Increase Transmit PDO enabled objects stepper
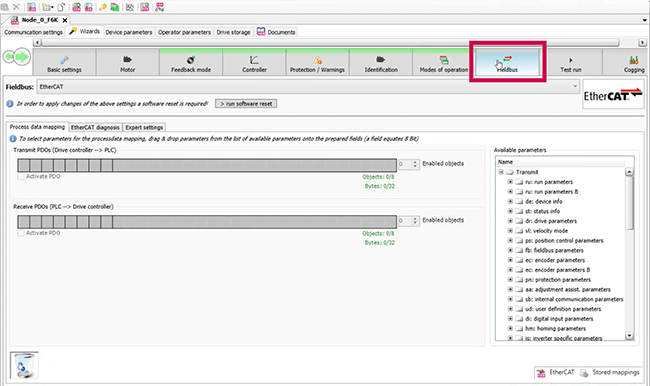Image resolution: width=650 pixels, height=386 pixels. point(415,162)
